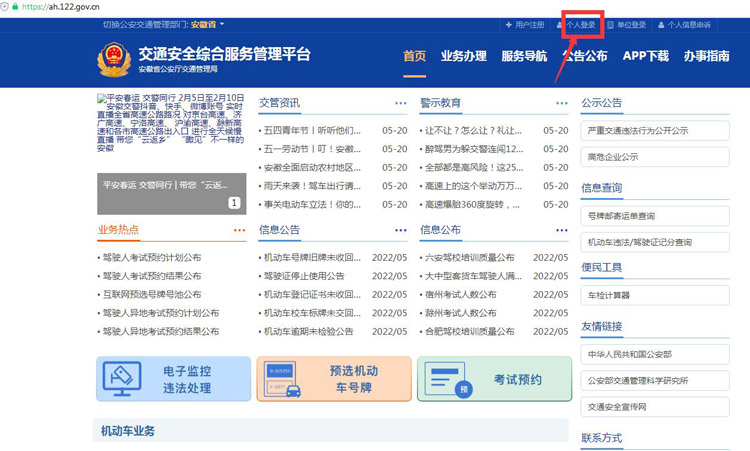Open 六安驾校培训质量公布
The image size is (750, 451).
pos(470,258)
